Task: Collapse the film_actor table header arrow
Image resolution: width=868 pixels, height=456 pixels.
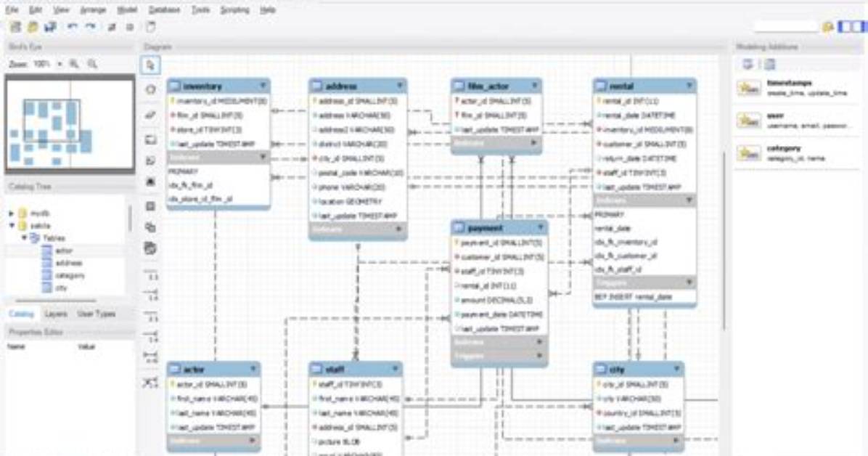Action: (x=535, y=86)
